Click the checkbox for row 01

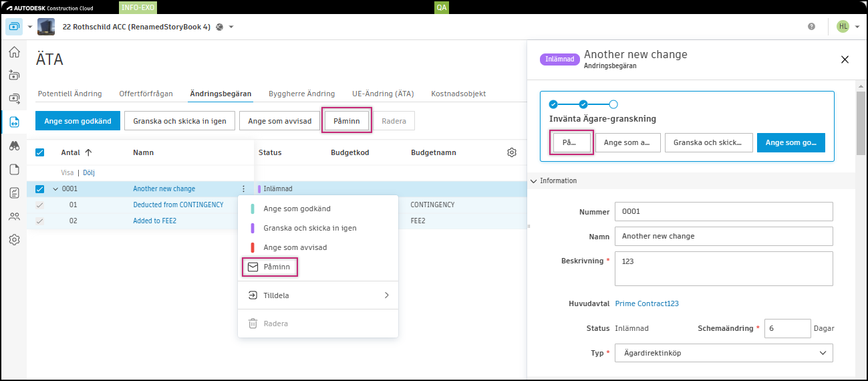[39, 205]
